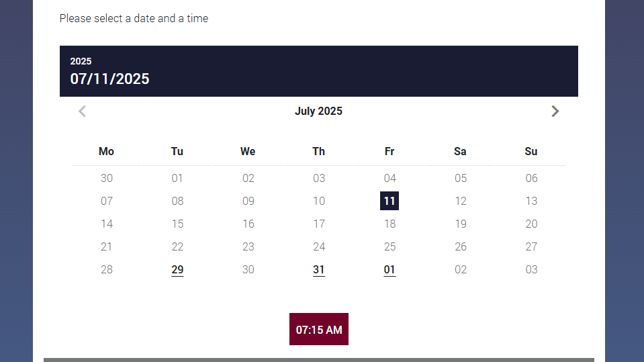The width and height of the screenshot is (644, 362).
Task: Pick available date 31 July
Action: click(x=319, y=269)
